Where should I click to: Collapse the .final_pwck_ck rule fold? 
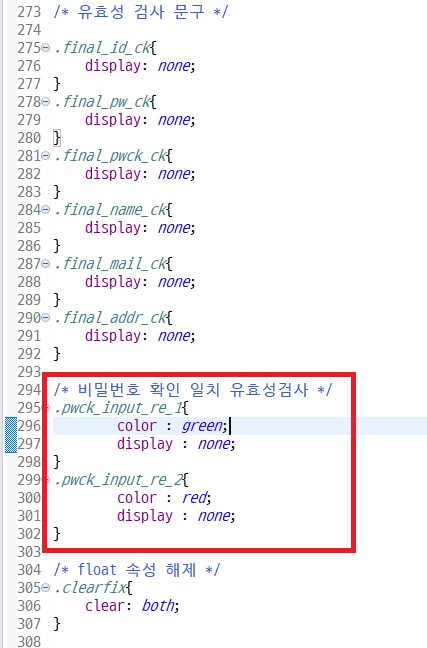pyautogui.click(x=46, y=156)
